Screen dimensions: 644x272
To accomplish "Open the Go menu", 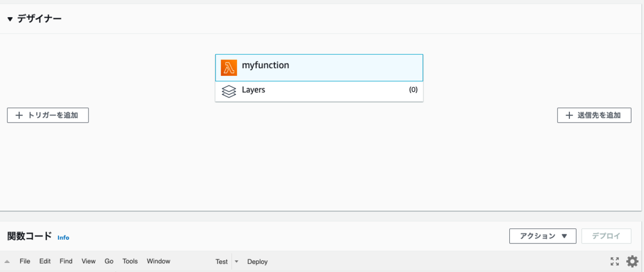I will coord(109,261).
